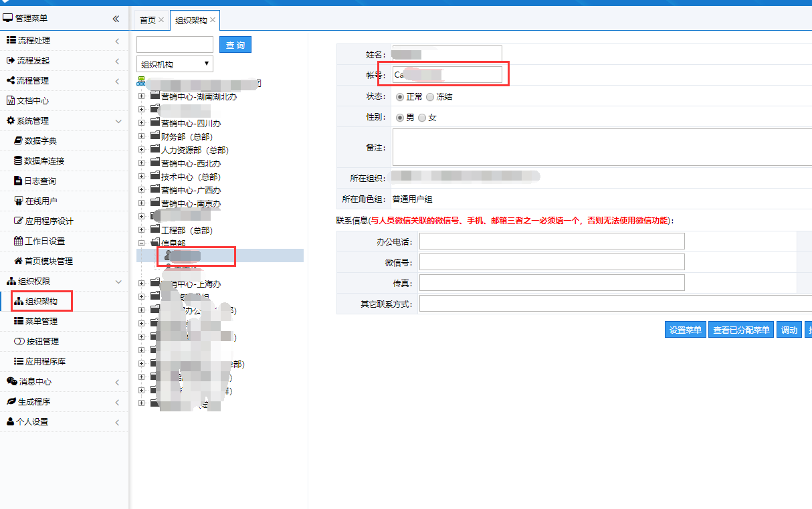Select the 冻结 status radio button
The width and height of the screenshot is (812, 509).
(430, 97)
